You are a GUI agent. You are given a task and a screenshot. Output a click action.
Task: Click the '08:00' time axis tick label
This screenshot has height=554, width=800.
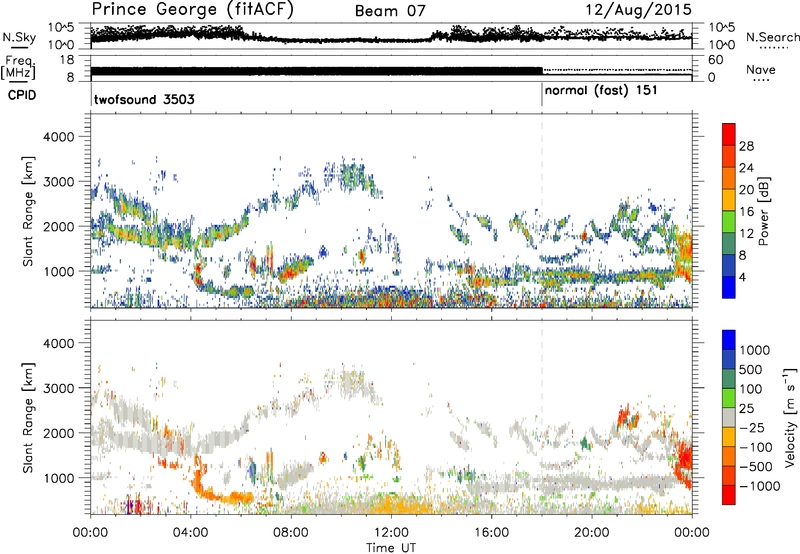coord(291,533)
